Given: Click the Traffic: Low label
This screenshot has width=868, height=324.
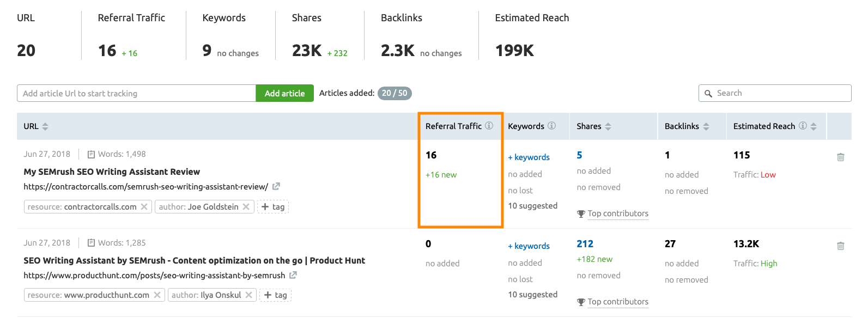Looking at the screenshot, I should click(x=755, y=175).
